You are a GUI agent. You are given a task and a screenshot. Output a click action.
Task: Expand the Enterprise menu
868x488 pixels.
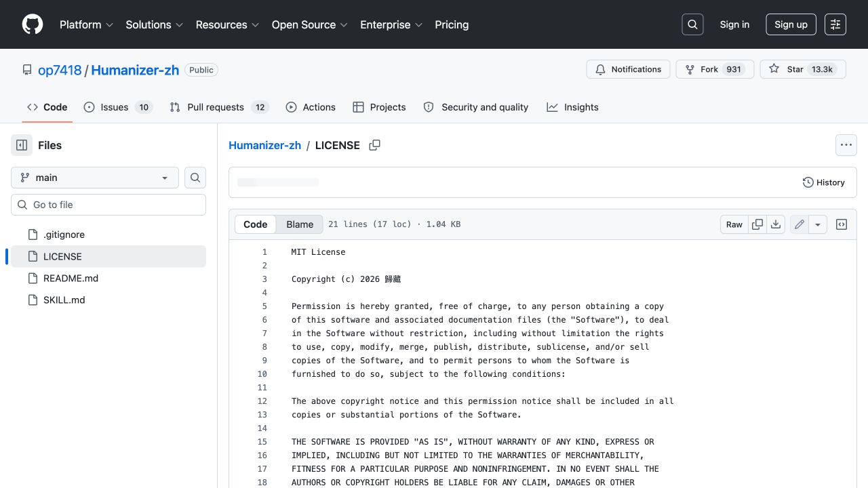[391, 24]
